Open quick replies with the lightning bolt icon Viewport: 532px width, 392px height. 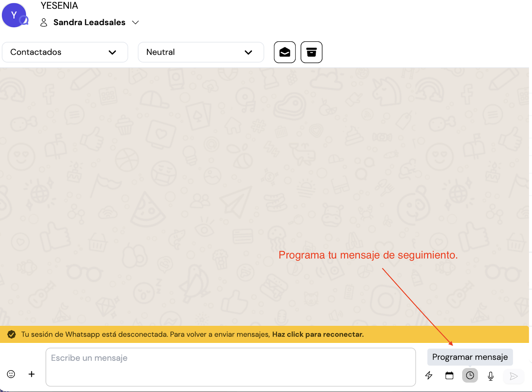[429, 375]
